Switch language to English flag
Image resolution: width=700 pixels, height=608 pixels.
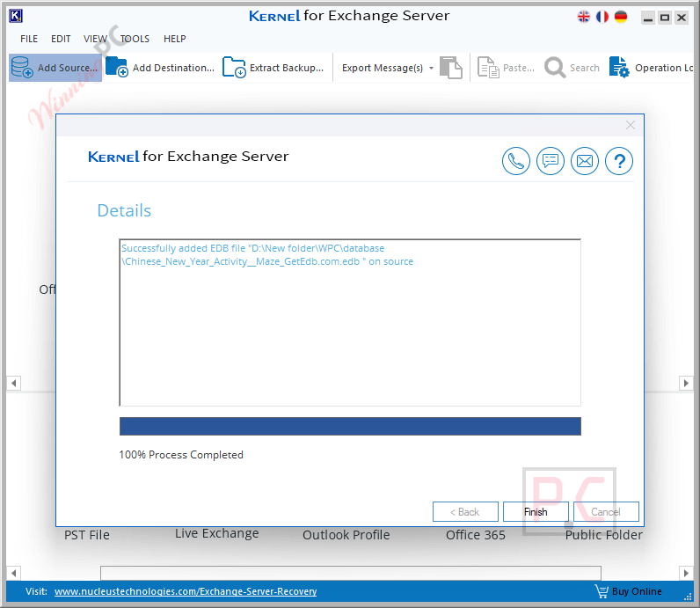(x=584, y=17)
